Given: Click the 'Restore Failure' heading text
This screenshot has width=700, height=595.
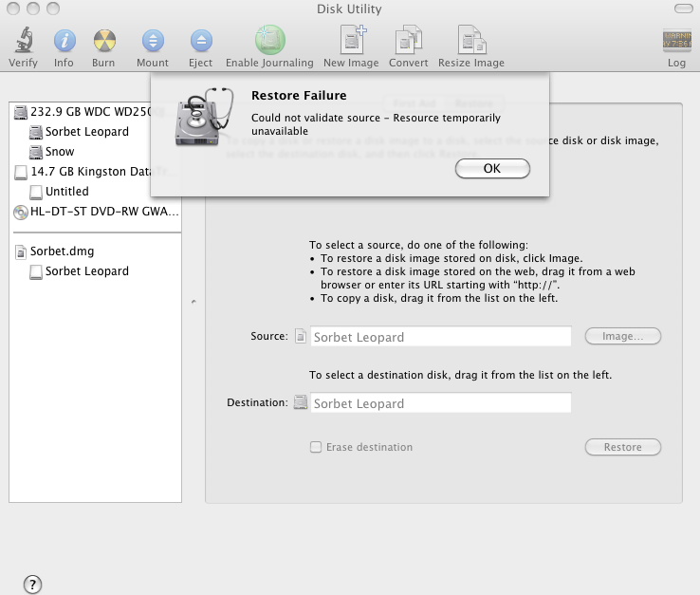Looking at the screenshot, I should 299,96.
